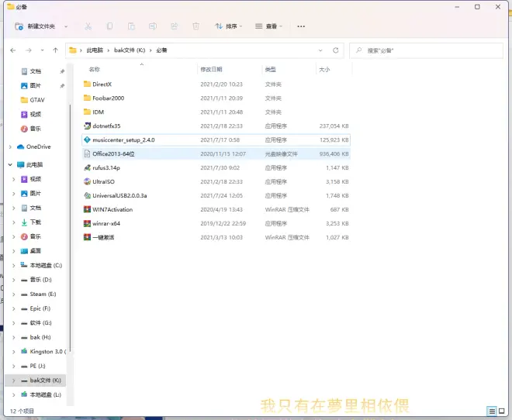
Task: Open pinned 图片 in quick access
Action: [35, 85]
